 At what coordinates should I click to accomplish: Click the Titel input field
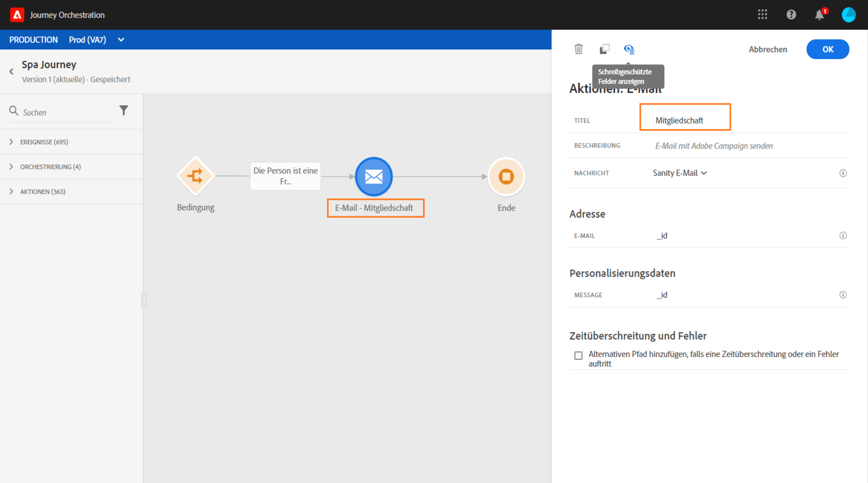click(x=685, y=120)
